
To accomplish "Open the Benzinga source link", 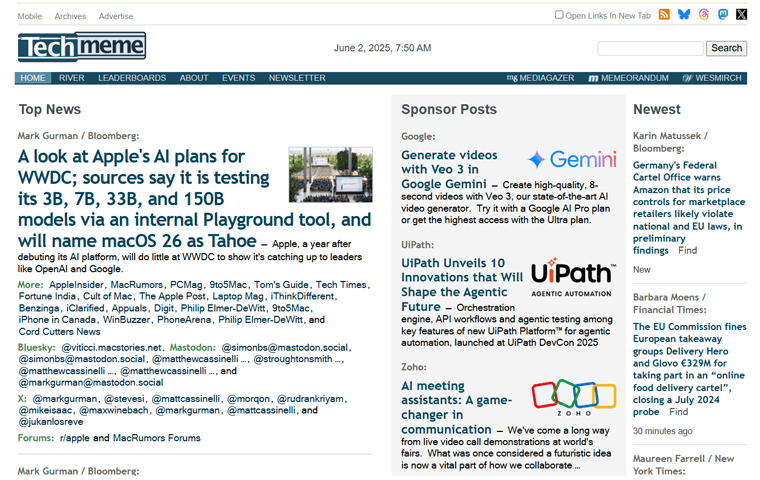I will pos(39,308).
